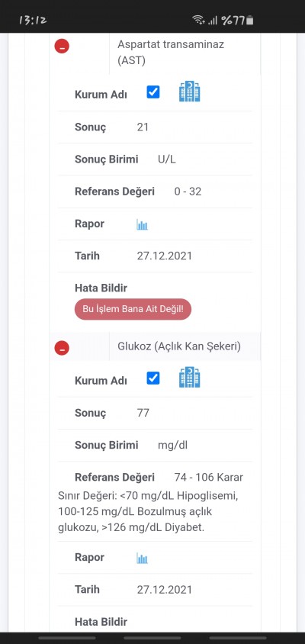Viewport: 305px width, 644px height.
Task: Collapse the Aspartat transaminaz (AST) row
Action: click(62, 46)
